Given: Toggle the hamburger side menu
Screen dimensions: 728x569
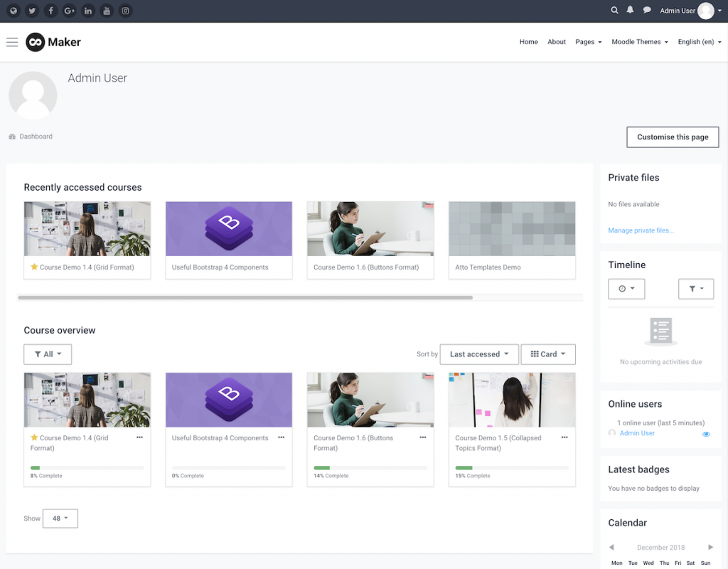Looking at the screenshot, I should coord(12,42).
